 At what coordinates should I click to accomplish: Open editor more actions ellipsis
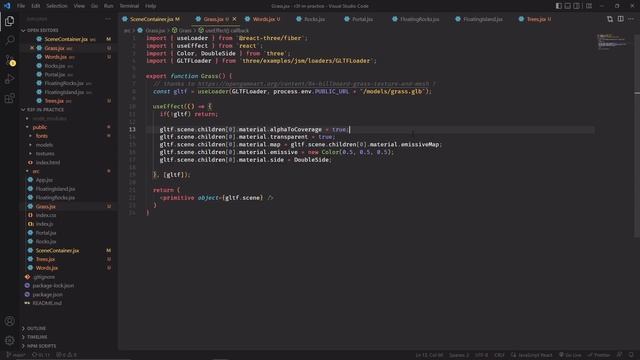[631, 19]
